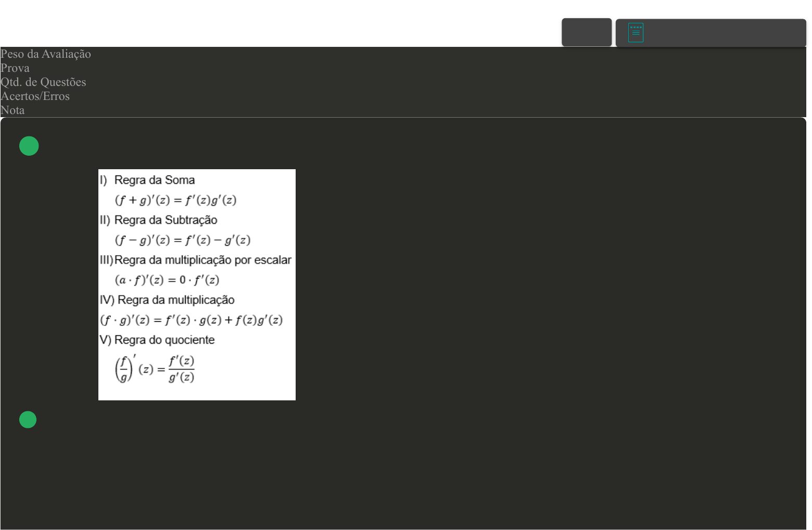
Task: Click the lower green circle below the formula image
Action: tap(28, 420)
